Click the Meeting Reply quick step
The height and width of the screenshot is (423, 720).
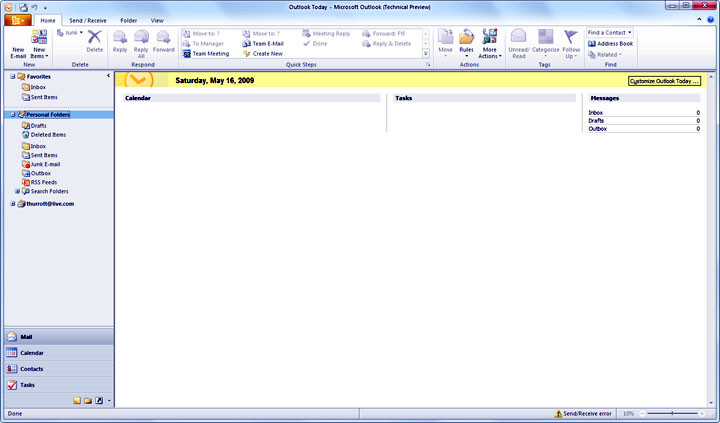point(326,34)
